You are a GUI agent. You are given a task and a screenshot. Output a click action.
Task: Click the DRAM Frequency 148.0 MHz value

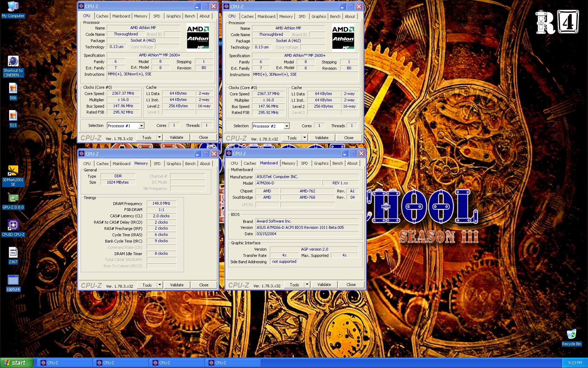pyautogui.click(x=161, y=203)
